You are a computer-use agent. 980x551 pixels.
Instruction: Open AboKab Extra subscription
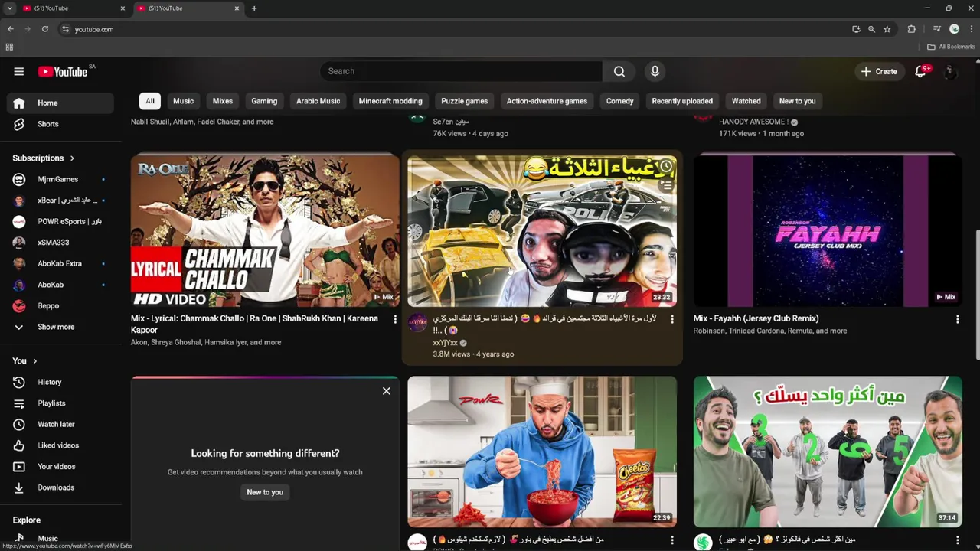point(60,263)
